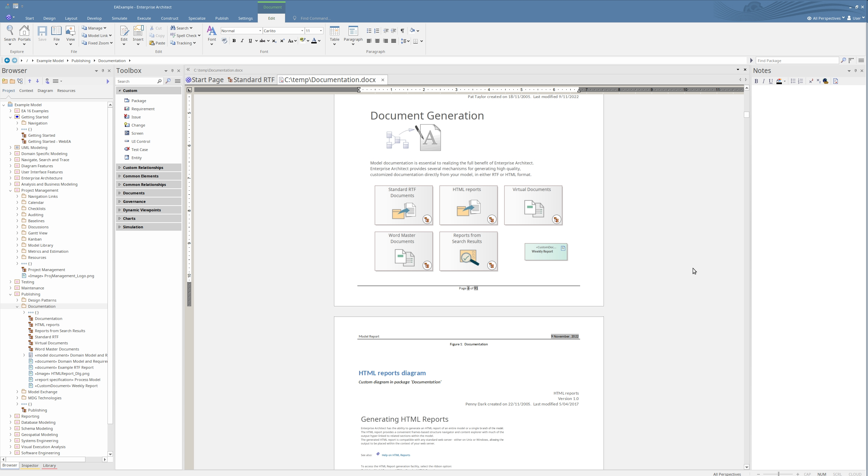The image size is (868, 476).
Task: Align paragraph left
Action: coord(369,41)
